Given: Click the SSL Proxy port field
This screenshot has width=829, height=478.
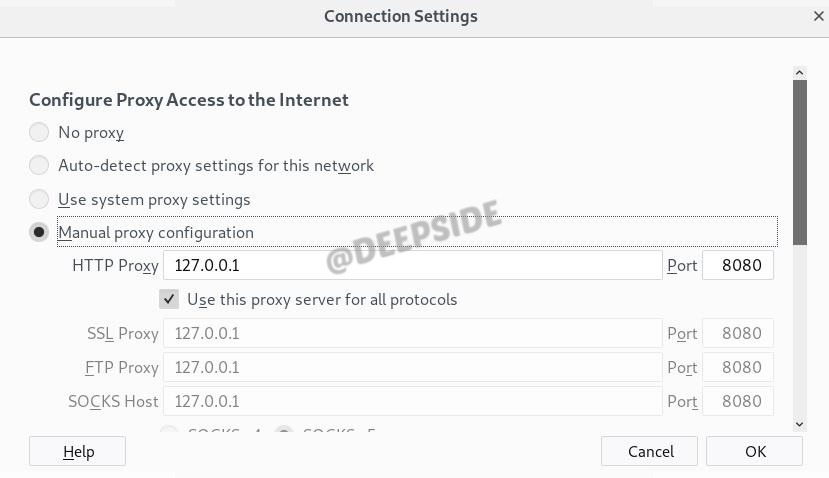Looking at the screenshot, I should point(738,333).
